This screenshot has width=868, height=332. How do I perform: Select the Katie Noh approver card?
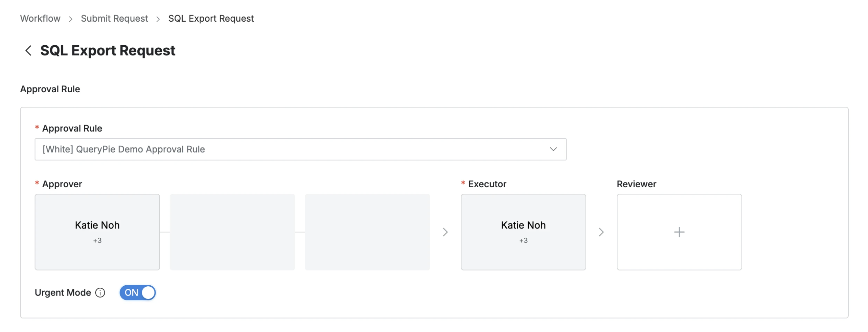tap(97, 225)
